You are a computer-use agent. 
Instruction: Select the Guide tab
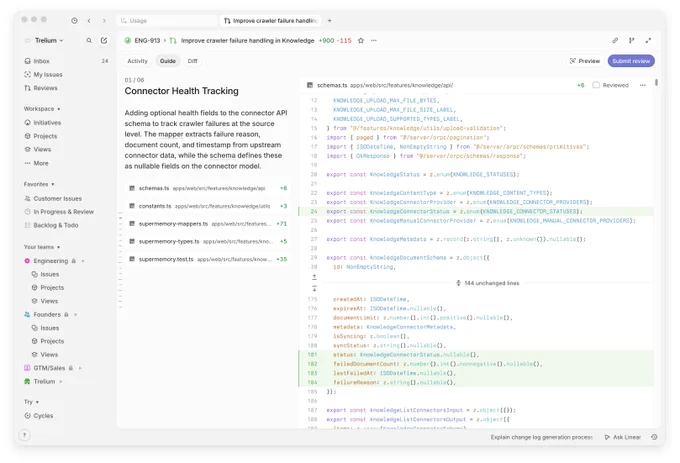pos(168,61)
